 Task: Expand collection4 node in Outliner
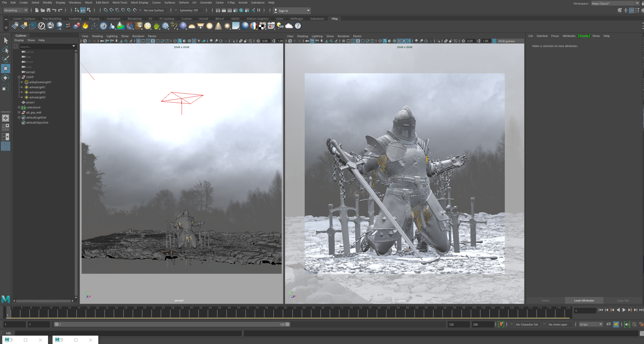click(19, 107)
